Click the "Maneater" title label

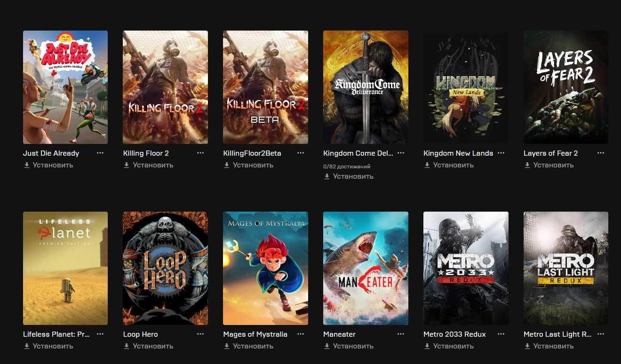(340, 334)
